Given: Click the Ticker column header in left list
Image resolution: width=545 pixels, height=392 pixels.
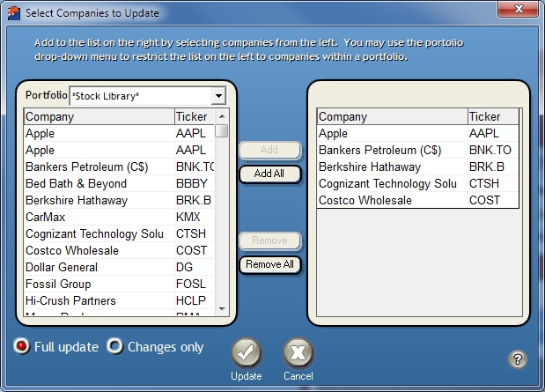Looking at the screenshot, I should (x=195, y=116).
